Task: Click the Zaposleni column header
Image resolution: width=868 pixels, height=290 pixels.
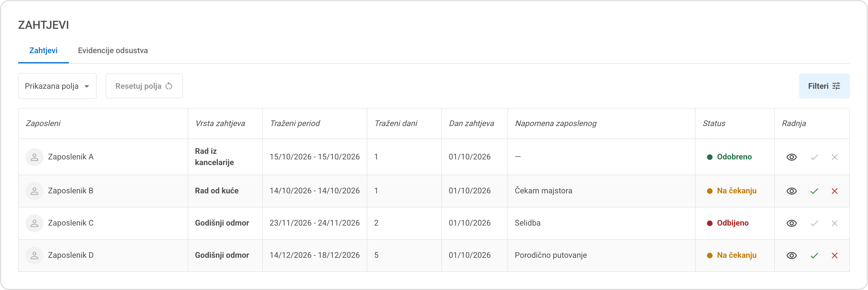Action: (x=43, y=124)
